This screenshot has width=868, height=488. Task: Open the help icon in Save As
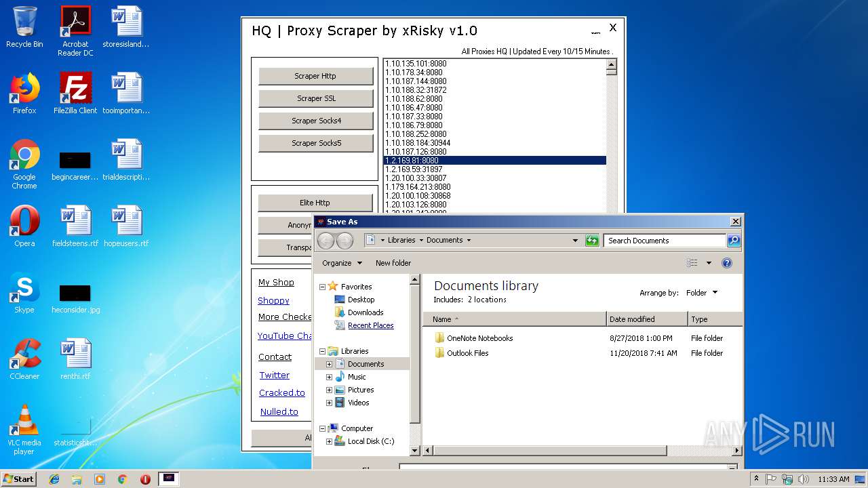click(727, 263)
